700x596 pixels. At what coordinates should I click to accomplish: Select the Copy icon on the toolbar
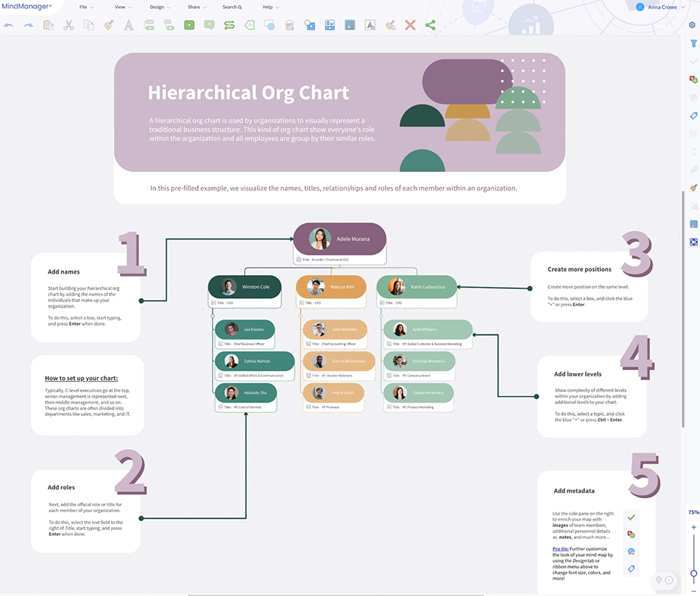88,24
